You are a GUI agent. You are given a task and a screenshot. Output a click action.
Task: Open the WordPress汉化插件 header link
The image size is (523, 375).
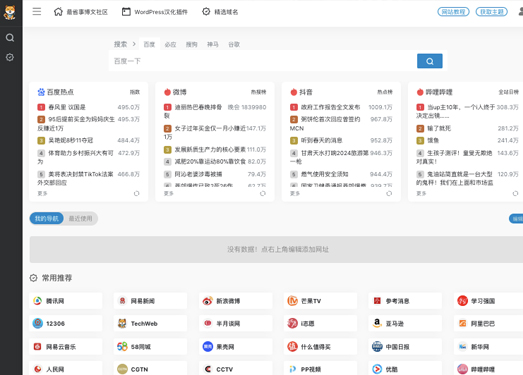click(x=154, y=12)
